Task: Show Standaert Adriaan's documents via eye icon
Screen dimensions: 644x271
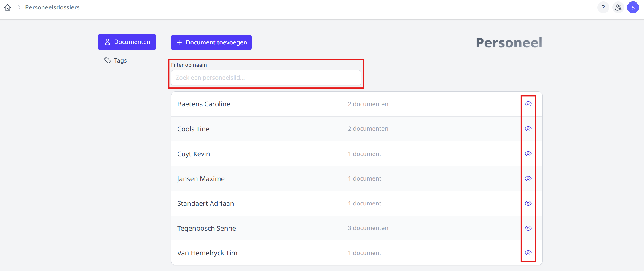Action: pyautogui.click(x=528, y=203)
